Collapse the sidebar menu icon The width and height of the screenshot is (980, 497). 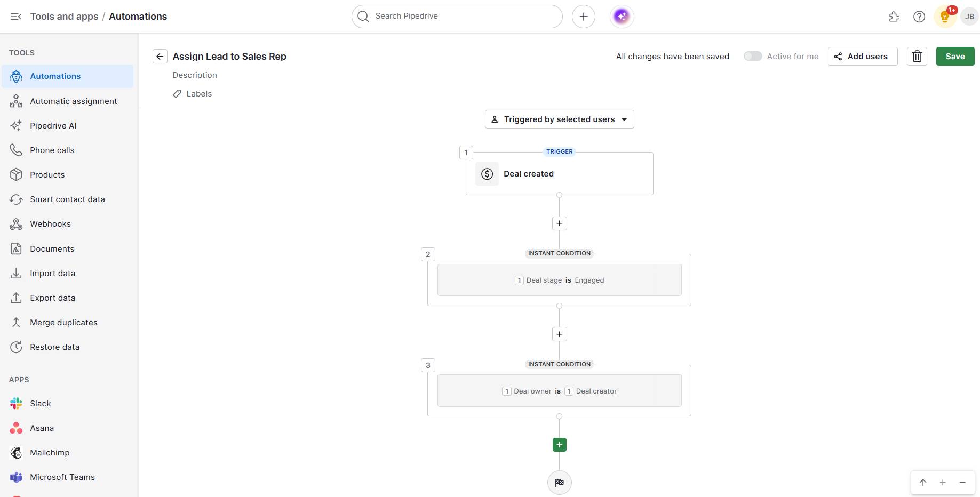tap(16, 17)
